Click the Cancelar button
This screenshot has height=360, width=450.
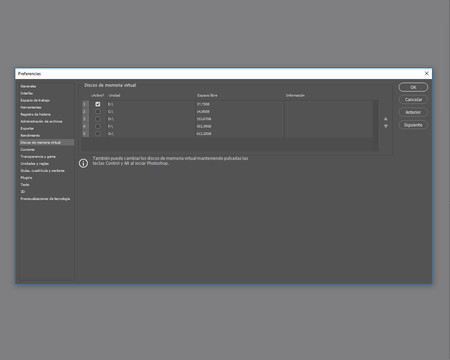pos(413,100)
